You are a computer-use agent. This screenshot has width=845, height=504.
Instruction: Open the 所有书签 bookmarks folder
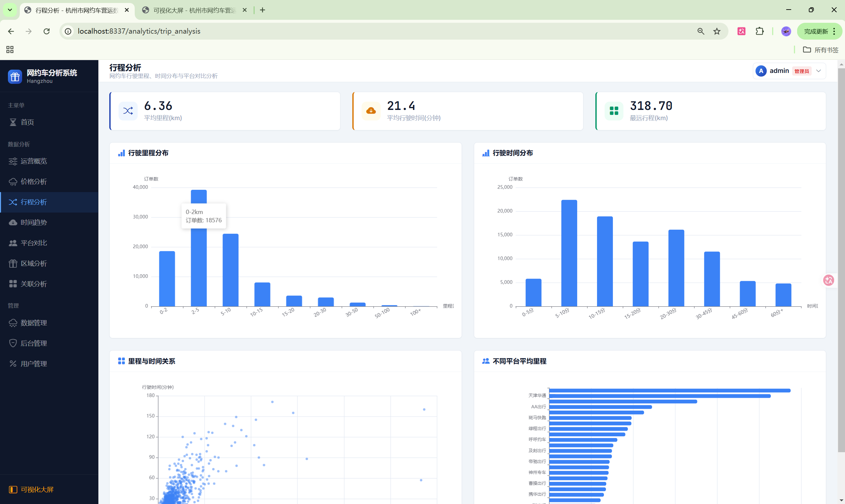point(821,50)
